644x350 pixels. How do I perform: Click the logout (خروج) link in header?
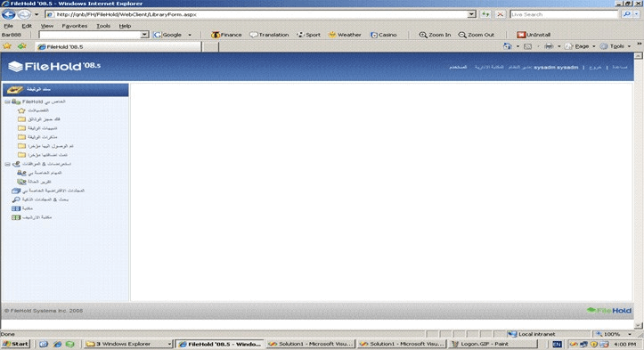(595, 67)
